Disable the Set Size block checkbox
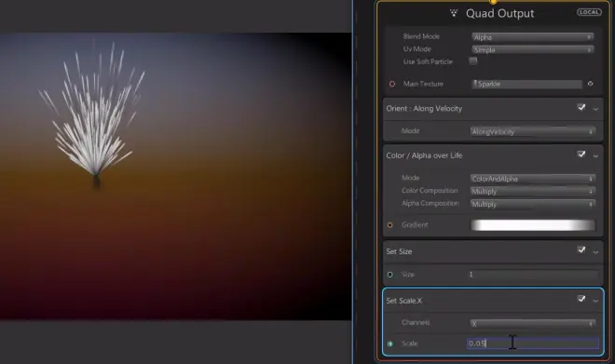Image resolution: width=615 pixels, height=364 pixels. [581, 250]
